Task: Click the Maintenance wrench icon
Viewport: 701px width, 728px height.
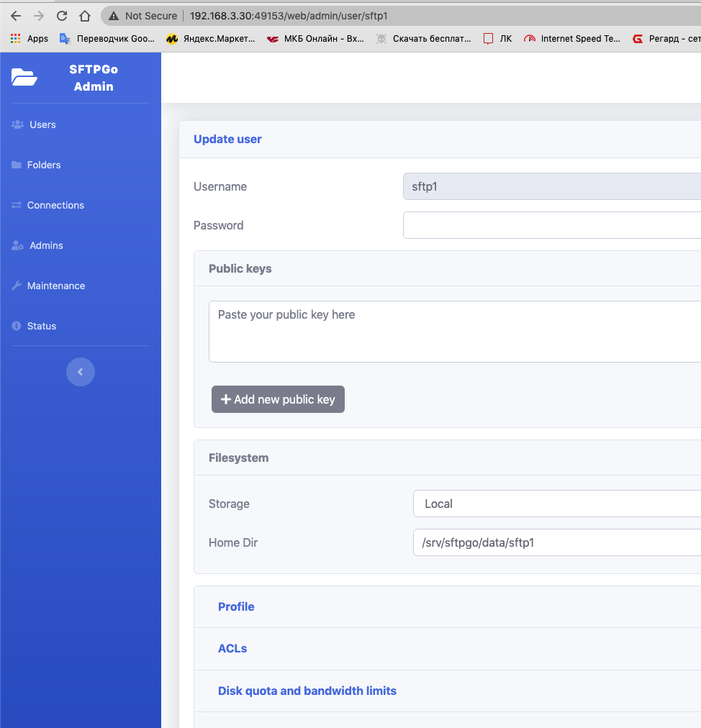Action: (17, 286)
